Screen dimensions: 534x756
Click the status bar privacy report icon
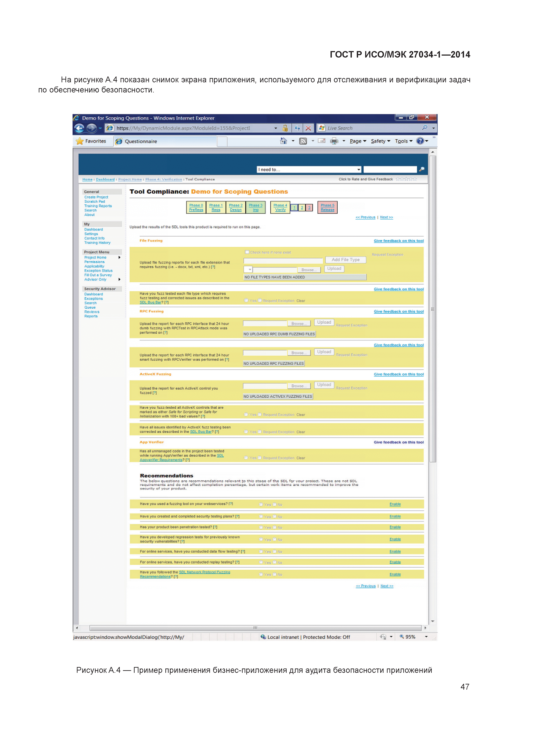click(x=383, y=637)
